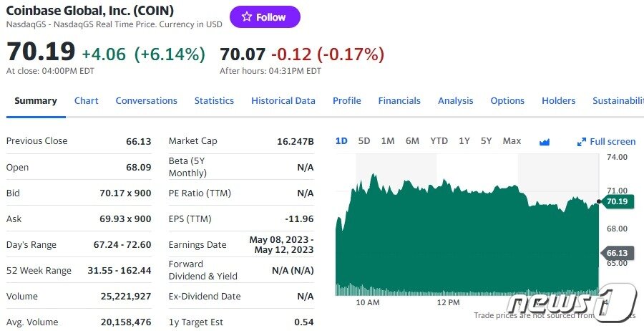
Task: Click the star icon in Follow button
Action: [x=247, y=17]
